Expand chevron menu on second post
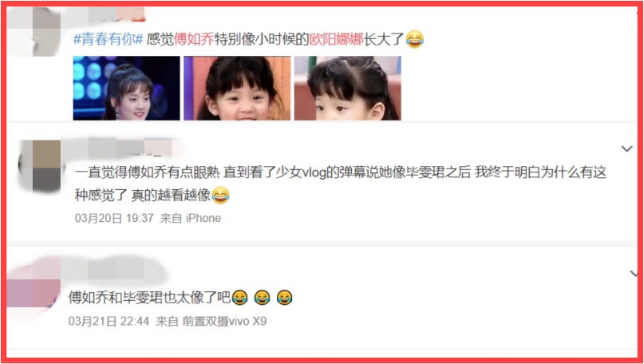Viewport: 644px width, 364px height. pos(626,148)
